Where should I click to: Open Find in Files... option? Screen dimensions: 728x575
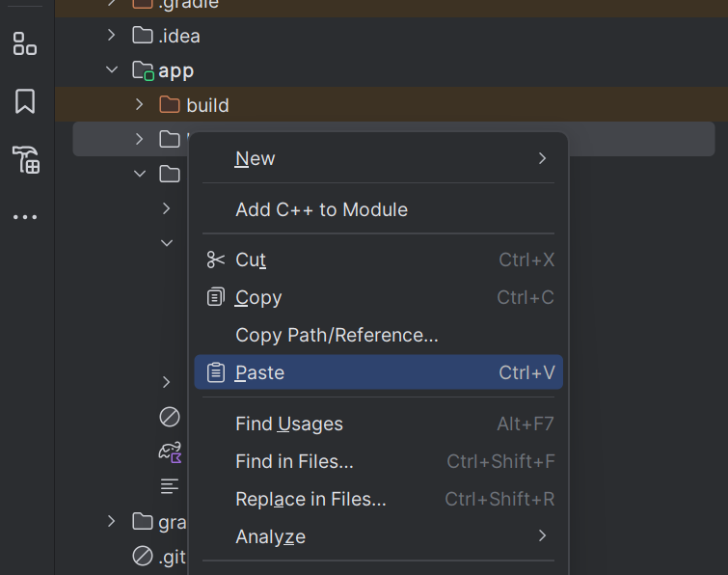tap(294, 461)
